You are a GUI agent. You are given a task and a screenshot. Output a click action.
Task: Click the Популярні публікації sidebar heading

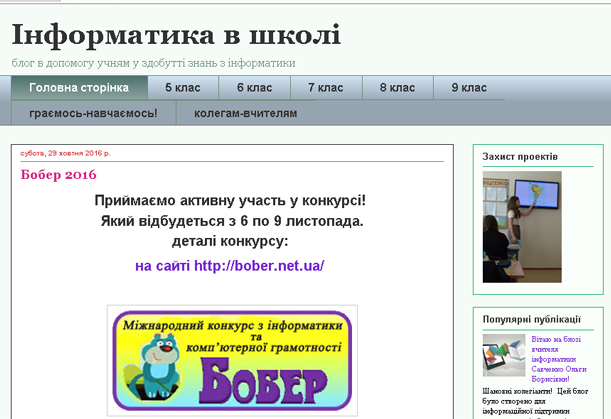point(531,320)
